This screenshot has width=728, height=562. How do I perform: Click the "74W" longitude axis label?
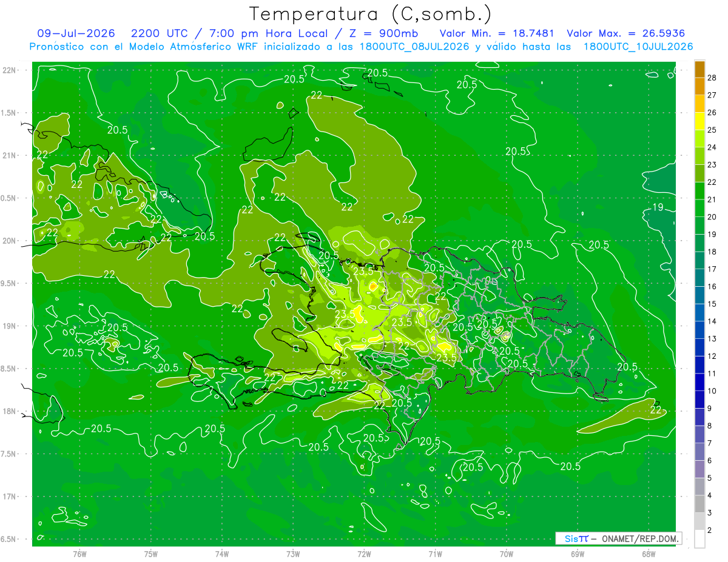coord(222,554)
